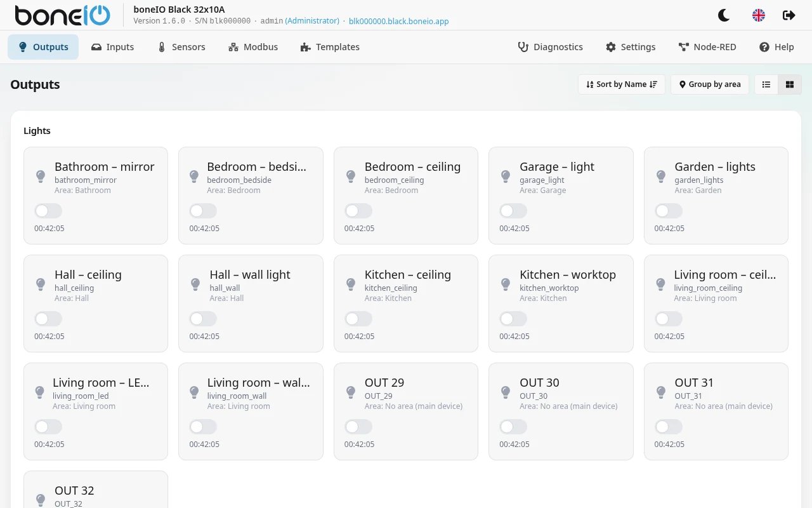Click bulb icon on Kitchen – worktop card
Image resolution: width=812 pixels, height=508 pixels.
coord(506,284)
